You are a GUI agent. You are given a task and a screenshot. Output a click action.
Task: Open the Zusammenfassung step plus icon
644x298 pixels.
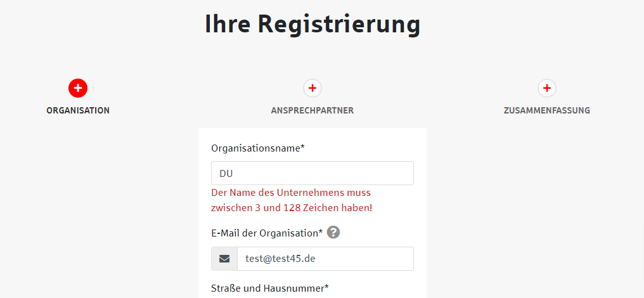click(x=547, y=88)
